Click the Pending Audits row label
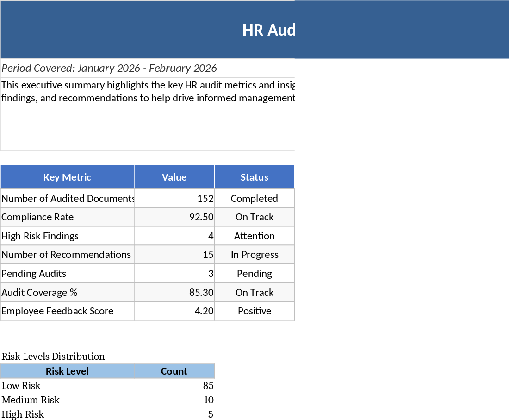Viewport: 509px width, 420px height. pos(34,273)
